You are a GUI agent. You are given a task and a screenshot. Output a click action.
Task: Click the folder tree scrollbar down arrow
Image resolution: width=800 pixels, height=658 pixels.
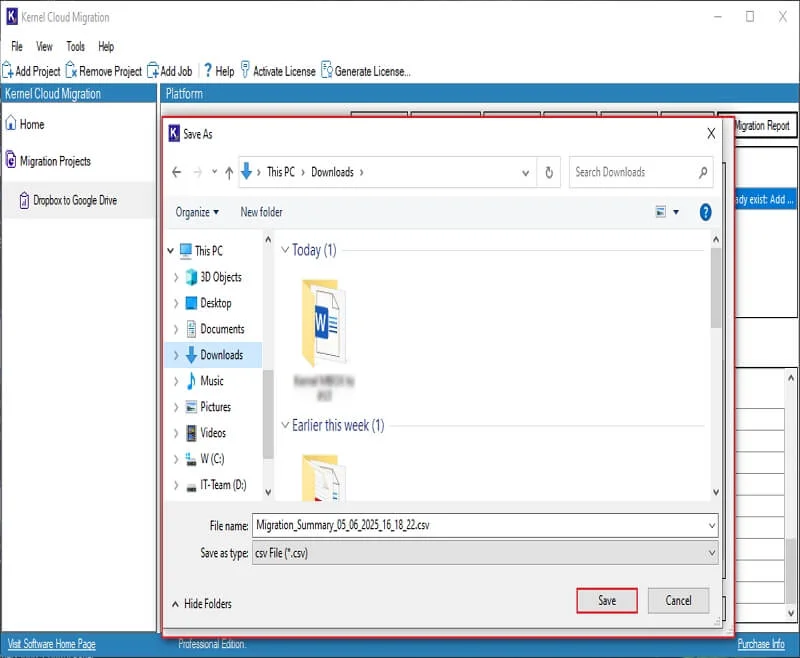click(268, 492)
